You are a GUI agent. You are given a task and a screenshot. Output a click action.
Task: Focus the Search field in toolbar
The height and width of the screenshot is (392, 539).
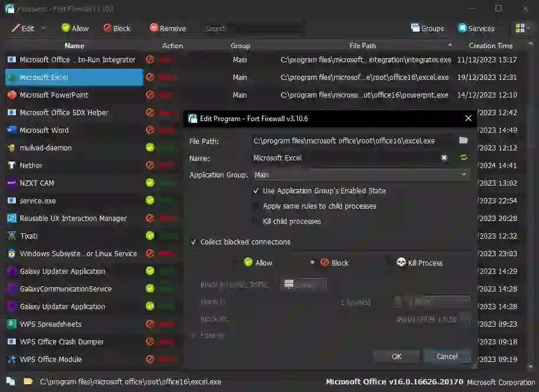(252, 28)
